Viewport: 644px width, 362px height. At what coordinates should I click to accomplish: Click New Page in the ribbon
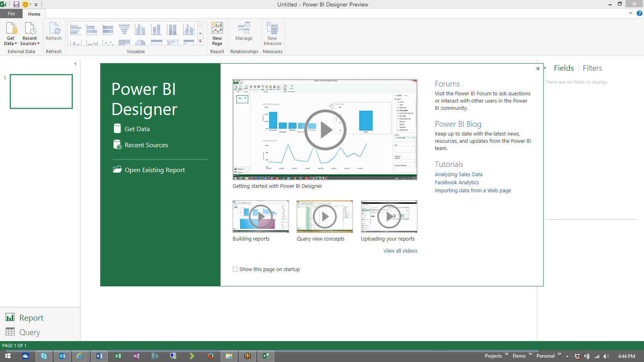tap(217, 34)
